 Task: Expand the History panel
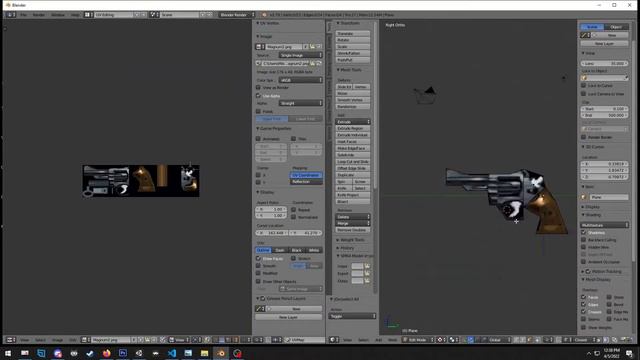(346, 248)
